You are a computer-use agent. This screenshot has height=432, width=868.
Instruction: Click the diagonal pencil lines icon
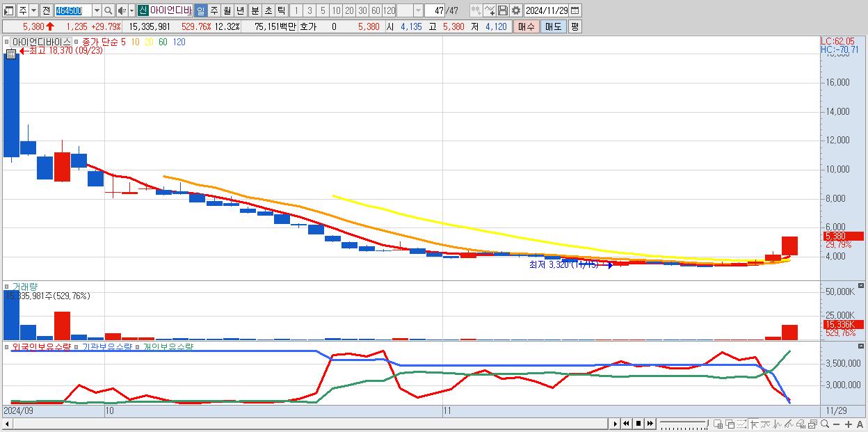pyautogui.click(x=789, y=424)
